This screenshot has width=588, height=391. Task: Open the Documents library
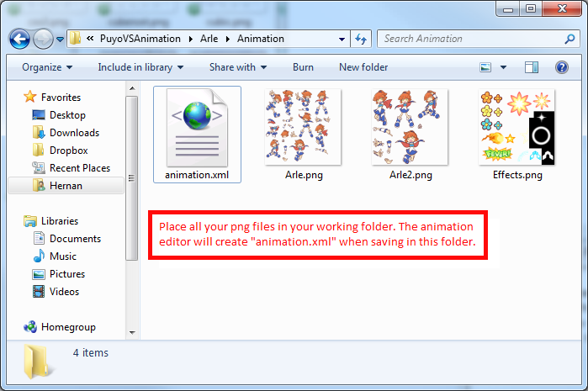pos(75,239)
